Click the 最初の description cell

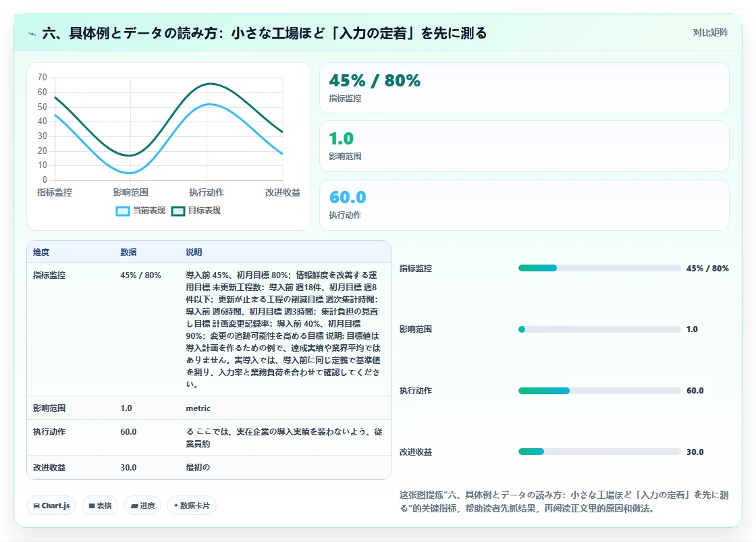click(x=198, y=468)
